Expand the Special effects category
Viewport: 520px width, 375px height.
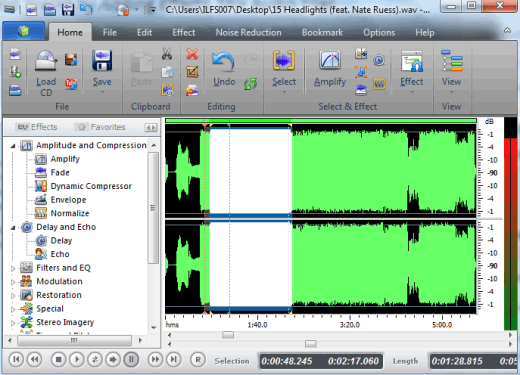pyautogui.click(x=13, y=309)
